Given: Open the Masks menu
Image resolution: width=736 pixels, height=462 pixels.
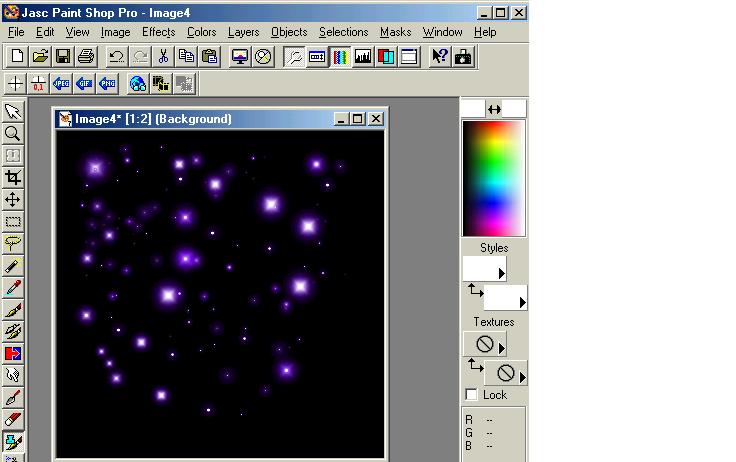Looking at the screenshot, I should [395, 32].
